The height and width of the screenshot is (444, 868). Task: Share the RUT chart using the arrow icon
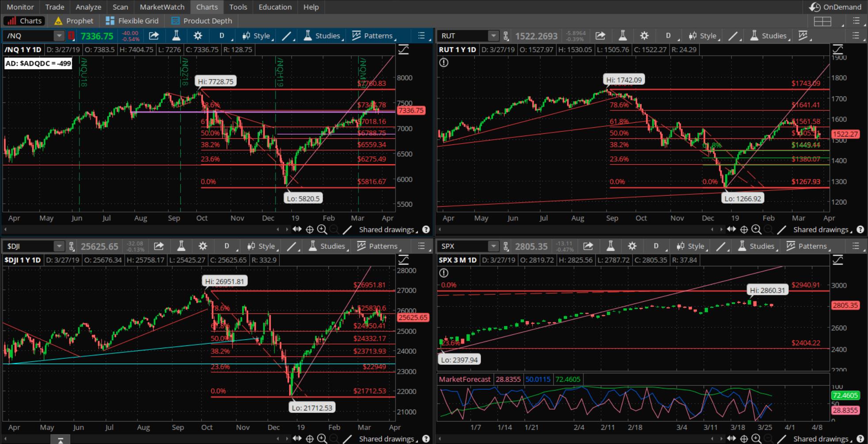600,36
